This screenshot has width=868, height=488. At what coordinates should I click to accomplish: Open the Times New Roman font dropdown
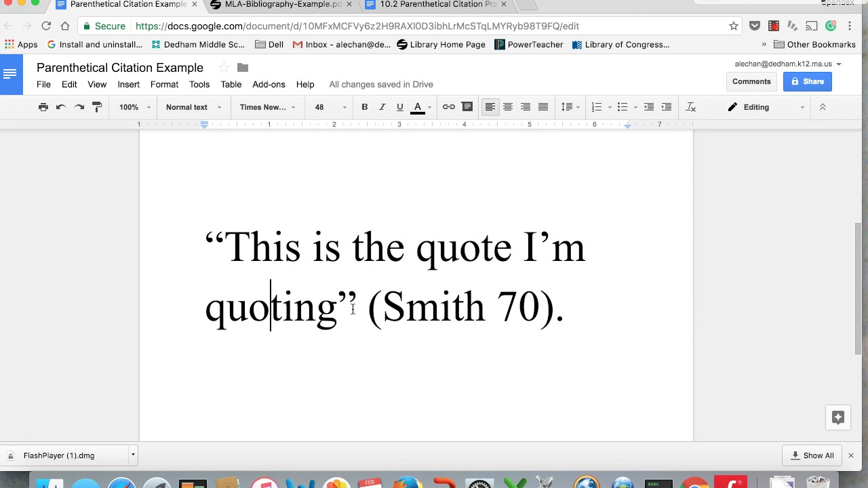(x=267, y=107)
